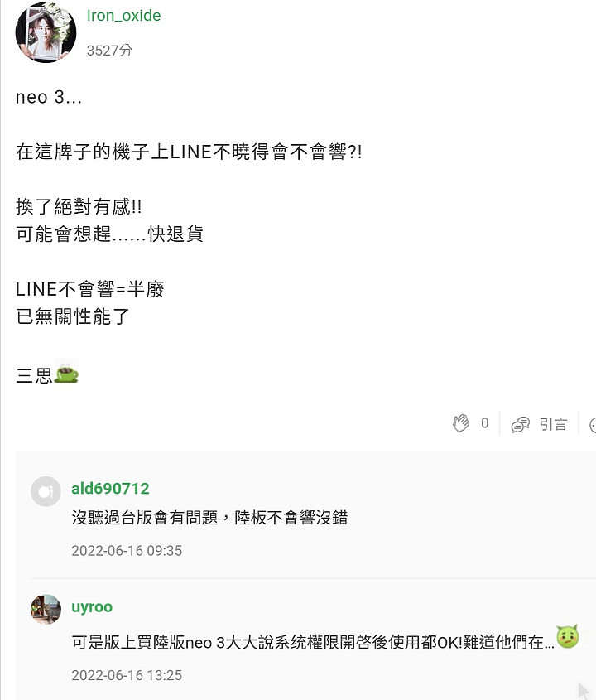The height and width of the screenshot is (700, 596).
Task: Click the "LINE不會響=半廢" post line
Action: 90,289
